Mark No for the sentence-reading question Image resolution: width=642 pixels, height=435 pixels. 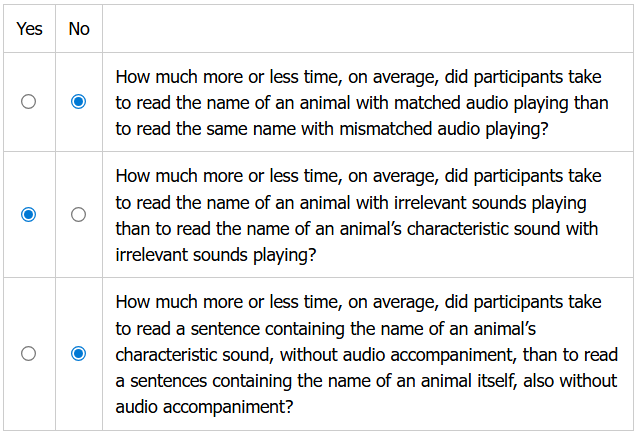79,353
